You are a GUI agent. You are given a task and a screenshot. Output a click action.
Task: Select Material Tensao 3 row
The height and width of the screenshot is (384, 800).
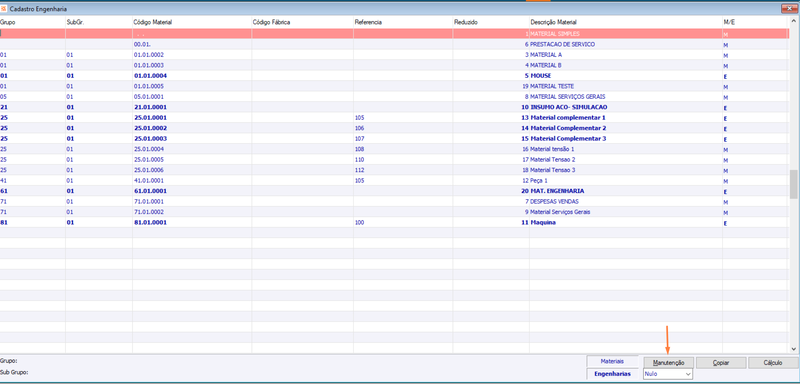click(x=394, y=170)
